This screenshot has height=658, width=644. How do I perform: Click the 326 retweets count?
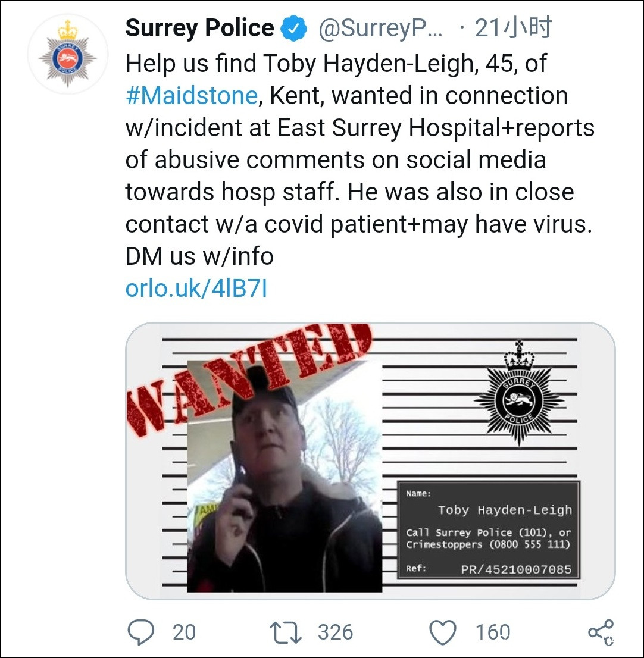tap(334, 632)
